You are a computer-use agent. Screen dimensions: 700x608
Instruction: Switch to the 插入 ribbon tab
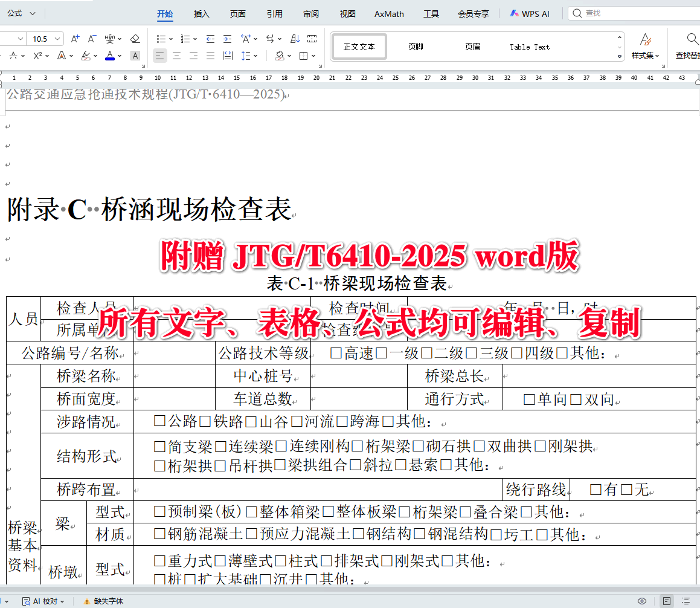click(201, 13)
